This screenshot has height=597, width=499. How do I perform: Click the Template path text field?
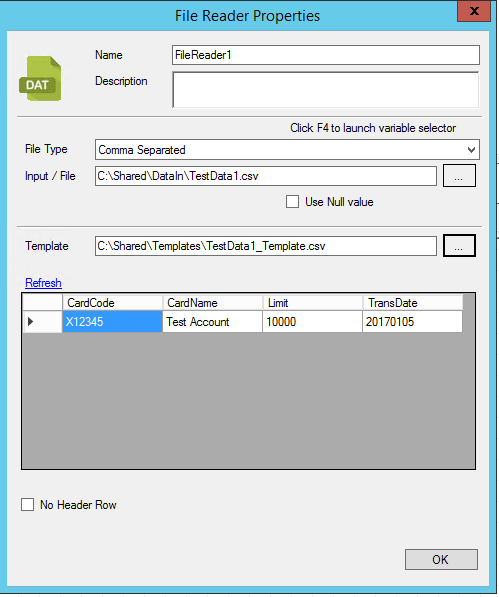(x=266, y=246)
